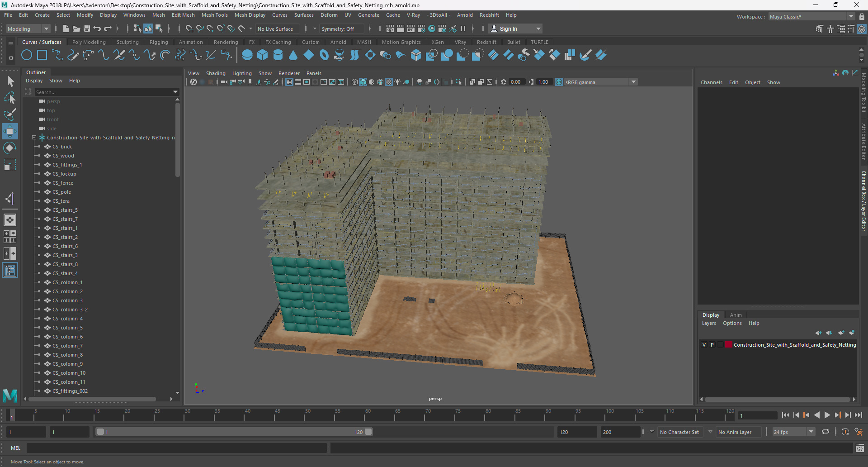
Task: Switch to Poly Modeling shelf tab
Action: point(89,42)
